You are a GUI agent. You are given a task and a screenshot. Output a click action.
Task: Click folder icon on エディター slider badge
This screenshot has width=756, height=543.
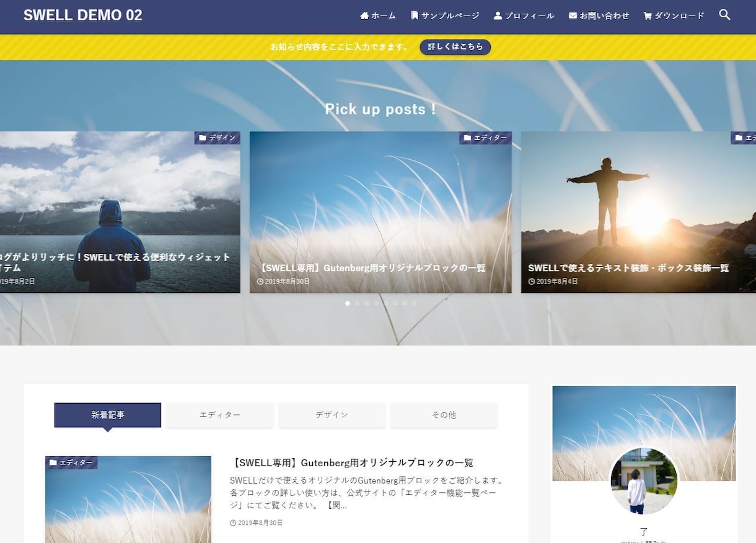pos(467,137)
